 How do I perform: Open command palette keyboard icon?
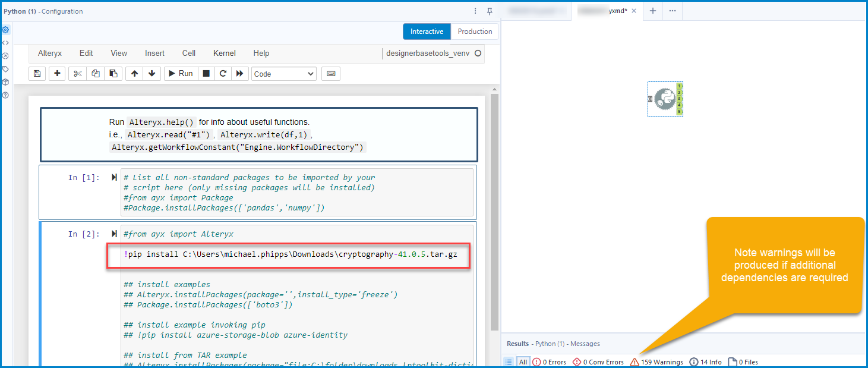(330, 74)
